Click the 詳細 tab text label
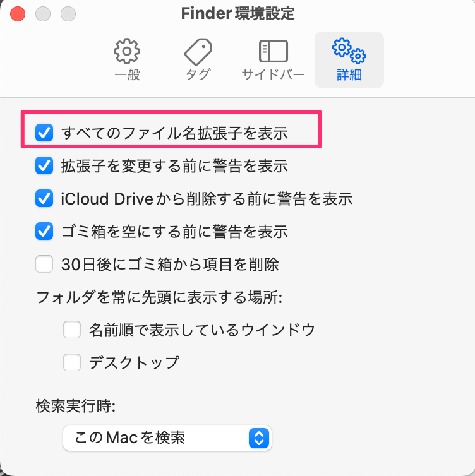The width and height of the screenshot is (475, 476). [x=349, y=74]
